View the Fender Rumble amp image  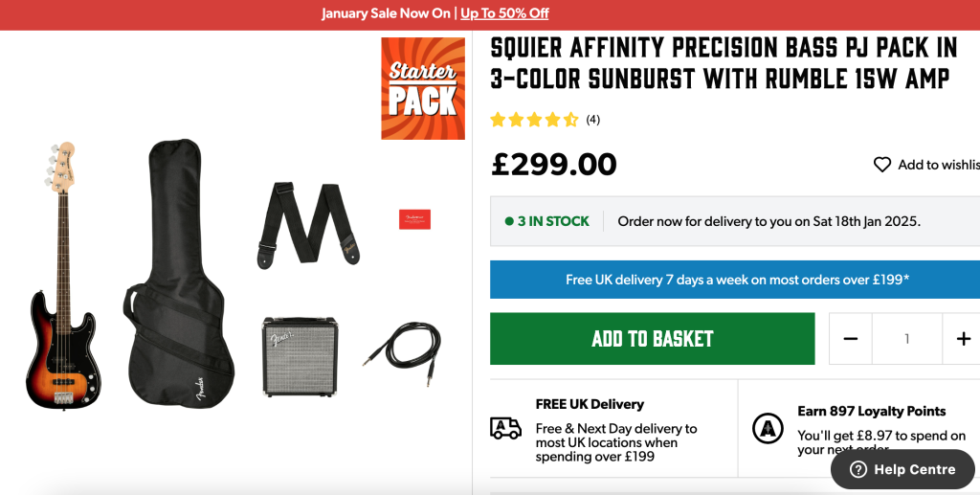point(300,356)
